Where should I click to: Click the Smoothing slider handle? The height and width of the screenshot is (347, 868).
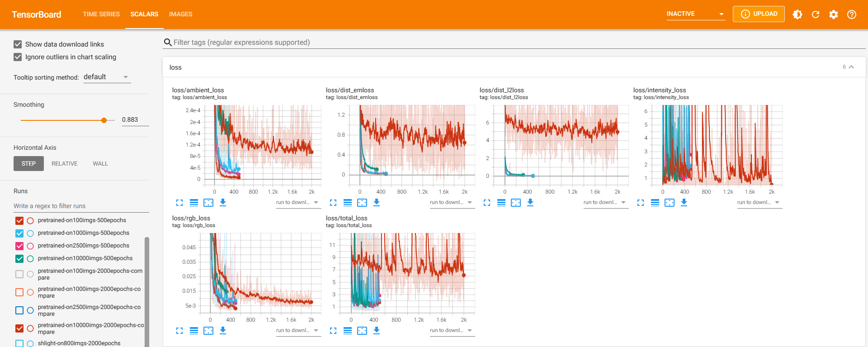point(104,120)
